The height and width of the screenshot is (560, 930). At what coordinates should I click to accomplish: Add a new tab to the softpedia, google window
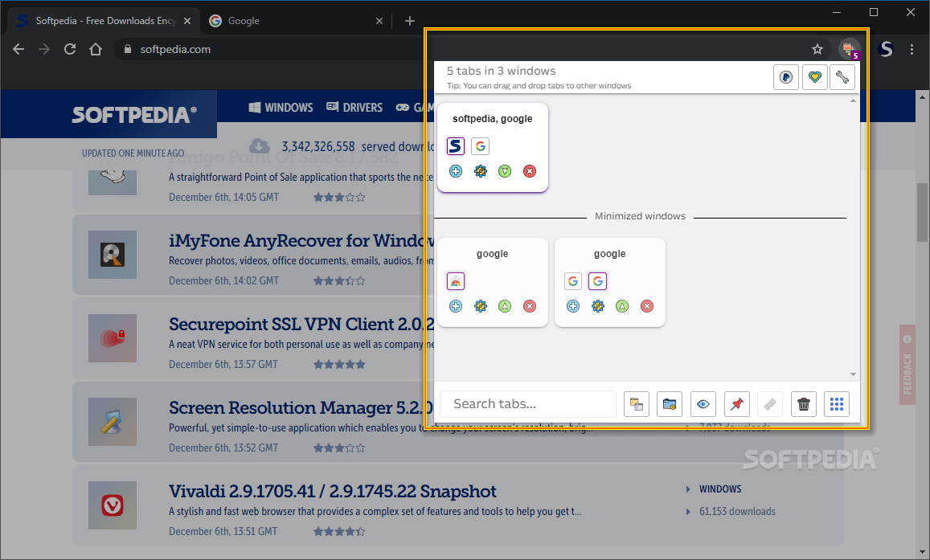[x=456, y=171]
